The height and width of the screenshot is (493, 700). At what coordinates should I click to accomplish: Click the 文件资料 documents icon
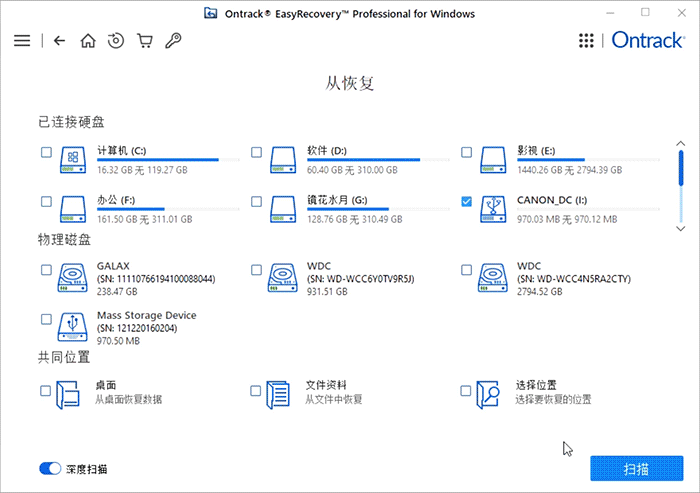[x=279, y=394]
